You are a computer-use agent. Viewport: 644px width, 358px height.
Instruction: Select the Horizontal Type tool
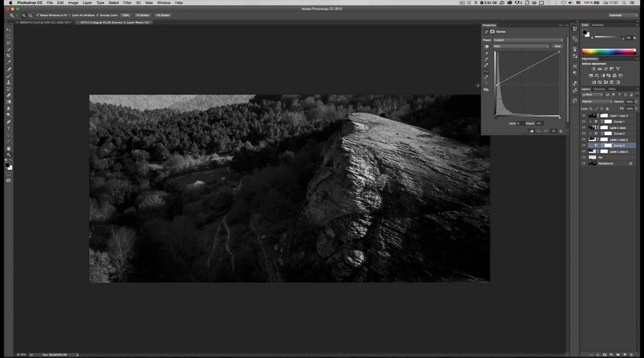9,128
